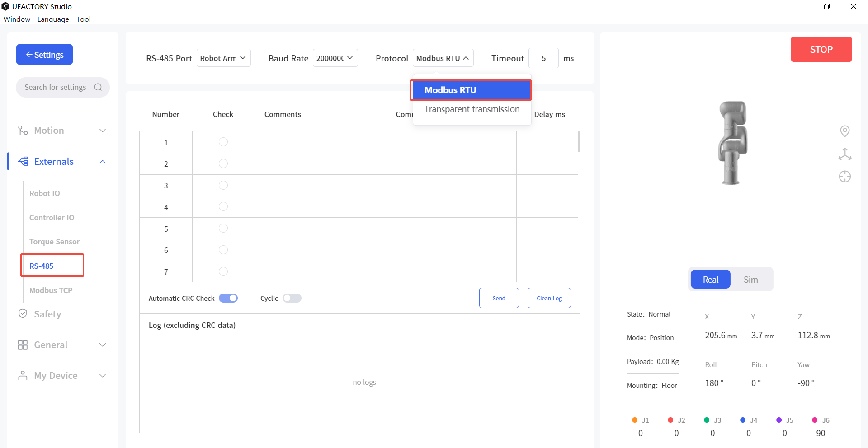This screenshot has height=448, width=868.
Task: Choose Transparent transmission protocol option
Action: point(472,109)
